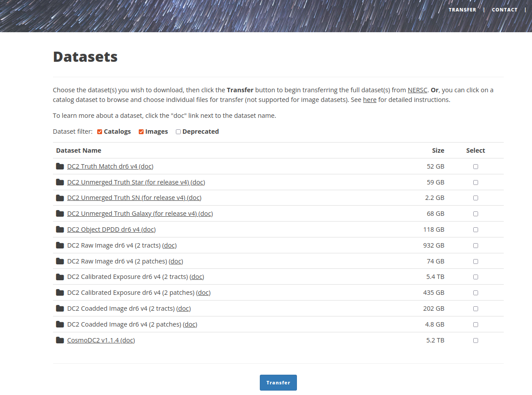
Task: Open doc link for Unmerged Truth Galaxy
Action: click(206, 214)
